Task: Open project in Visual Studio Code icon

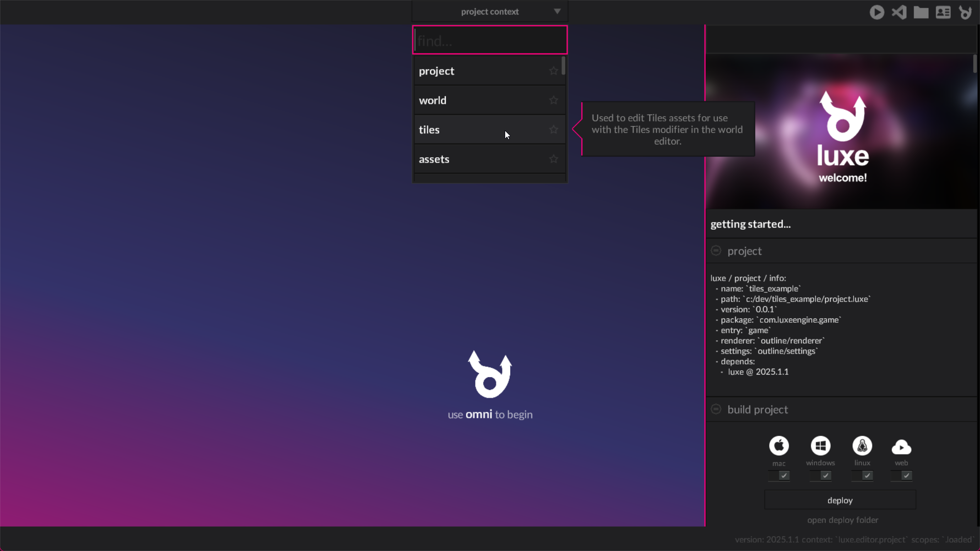Action: click(x=899, y=12)
